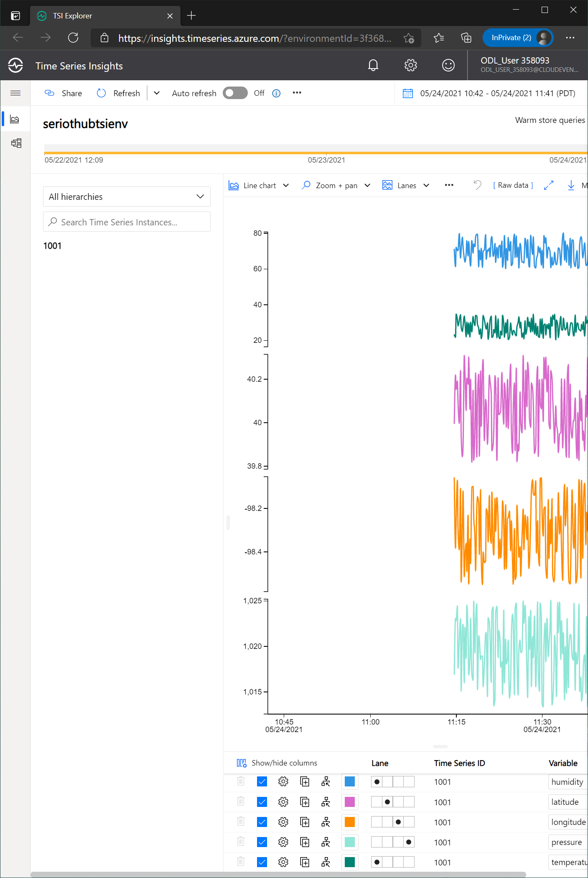Duplicate the latitude series row
This screenshot has width=588, height=878.
click(305, 802)
